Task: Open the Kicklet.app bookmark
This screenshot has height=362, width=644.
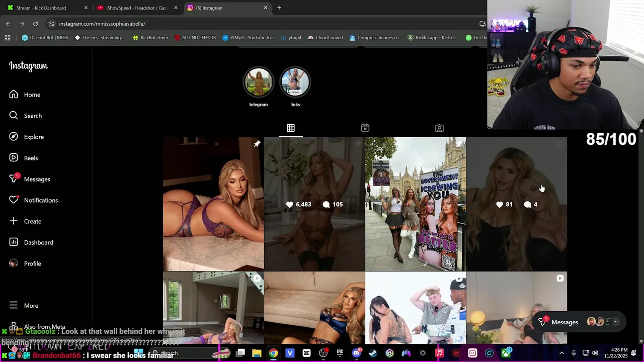Action: 432,38
